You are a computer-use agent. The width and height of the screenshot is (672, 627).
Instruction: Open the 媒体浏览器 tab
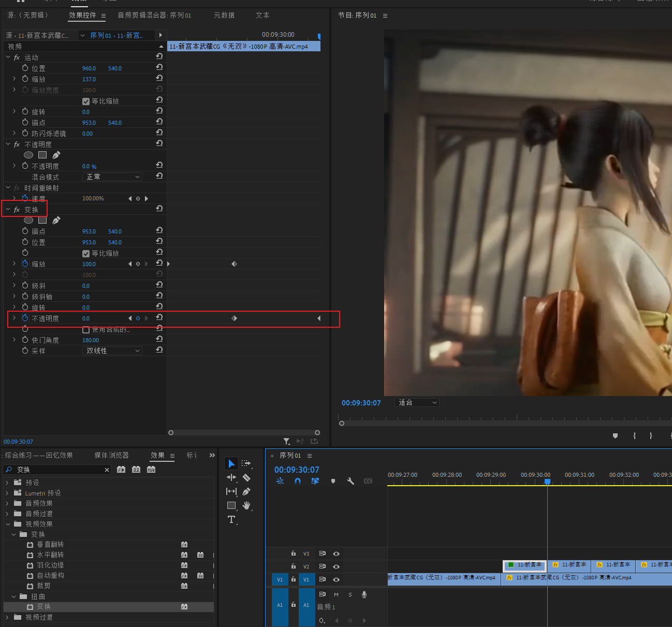(x=111, y=455)
